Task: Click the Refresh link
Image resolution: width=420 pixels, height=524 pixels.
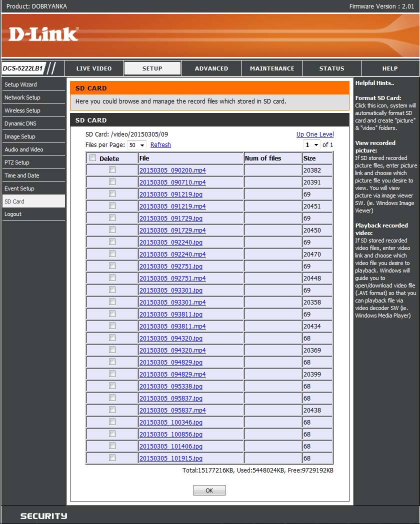Action: click(x=160, y=145)
